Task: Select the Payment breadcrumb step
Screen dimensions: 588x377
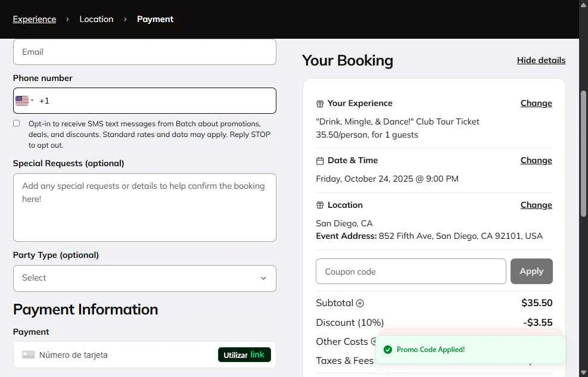Action: (155, 19)
